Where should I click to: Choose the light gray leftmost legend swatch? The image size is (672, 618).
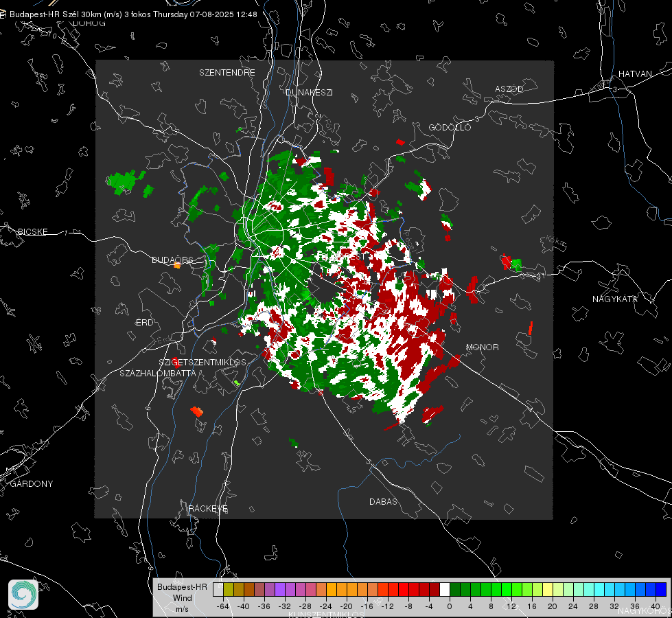pyautogui.click(x=218, y=590)
